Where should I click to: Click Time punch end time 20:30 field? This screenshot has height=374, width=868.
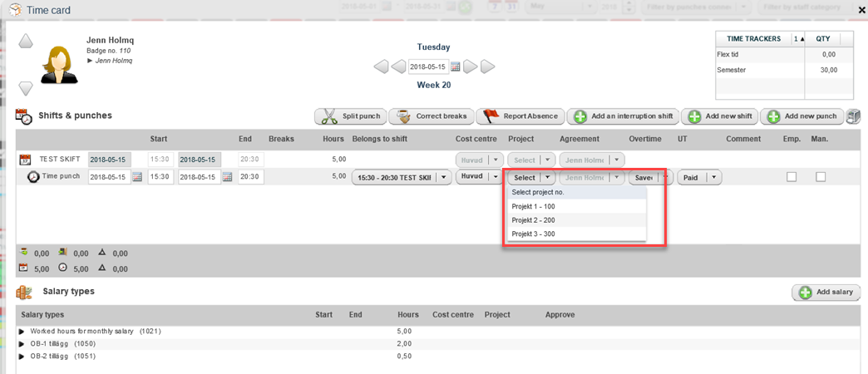coord(251,177)
